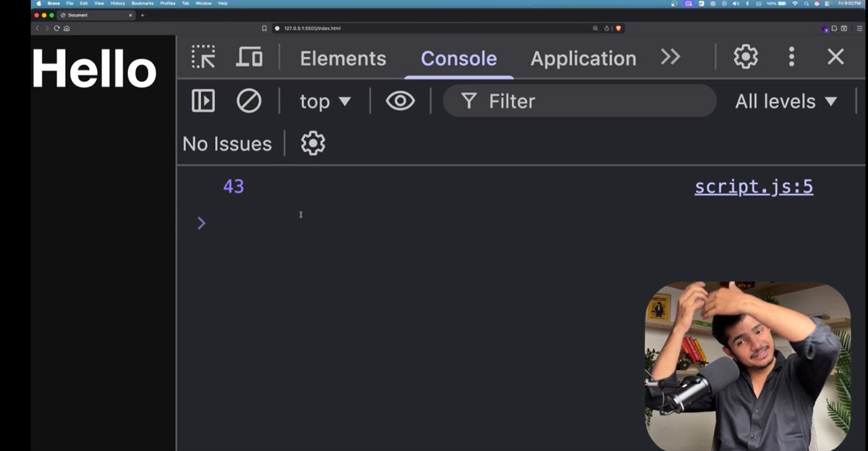Bookmark this page with the bookmark icon

point(263,28)
